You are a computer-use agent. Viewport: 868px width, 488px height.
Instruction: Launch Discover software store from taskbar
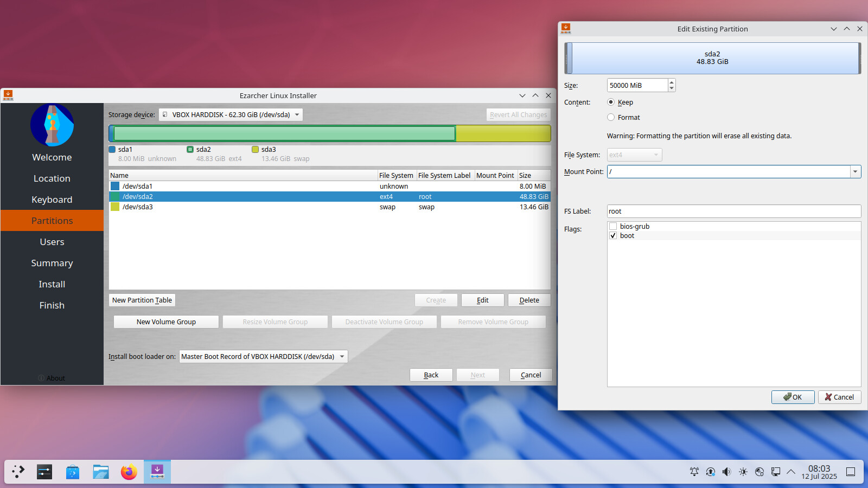72,472
